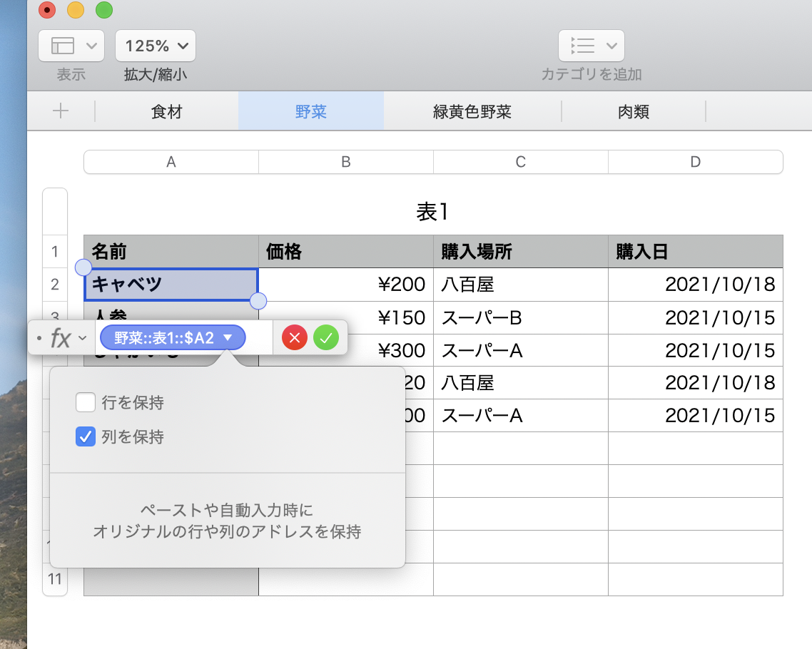Open the 125% zoom dropdown
The height and width of the screenshot is (649, 812).
point(156,46)
